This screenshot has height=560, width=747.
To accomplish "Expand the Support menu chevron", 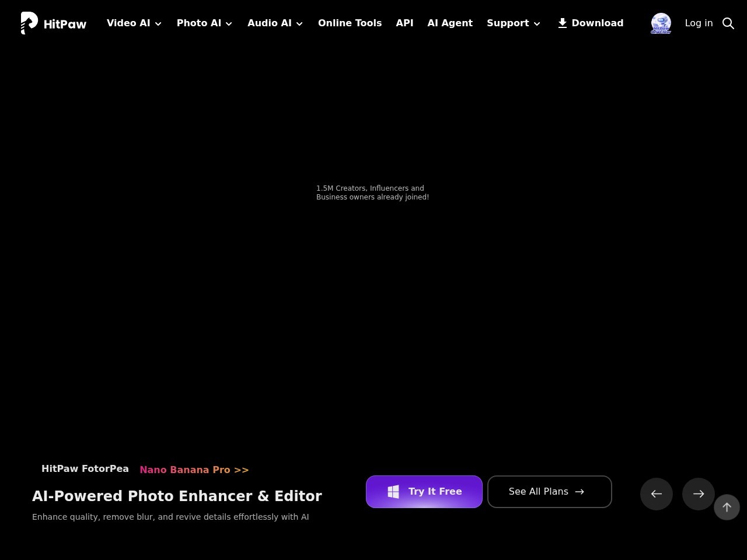I will [x=536, y=24].
